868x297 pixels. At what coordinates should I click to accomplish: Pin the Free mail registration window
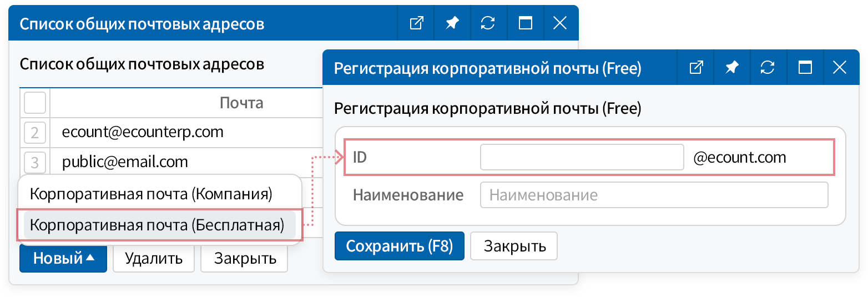tap(732, 68)
